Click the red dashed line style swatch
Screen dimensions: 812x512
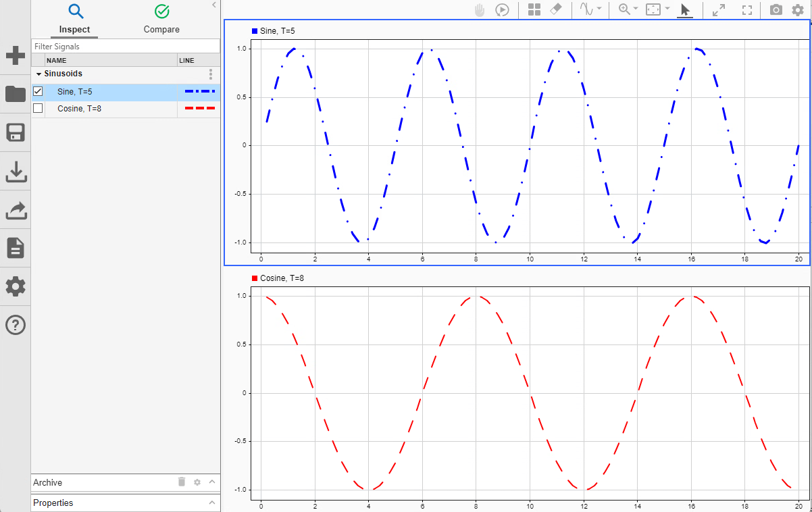click(200, 108)
